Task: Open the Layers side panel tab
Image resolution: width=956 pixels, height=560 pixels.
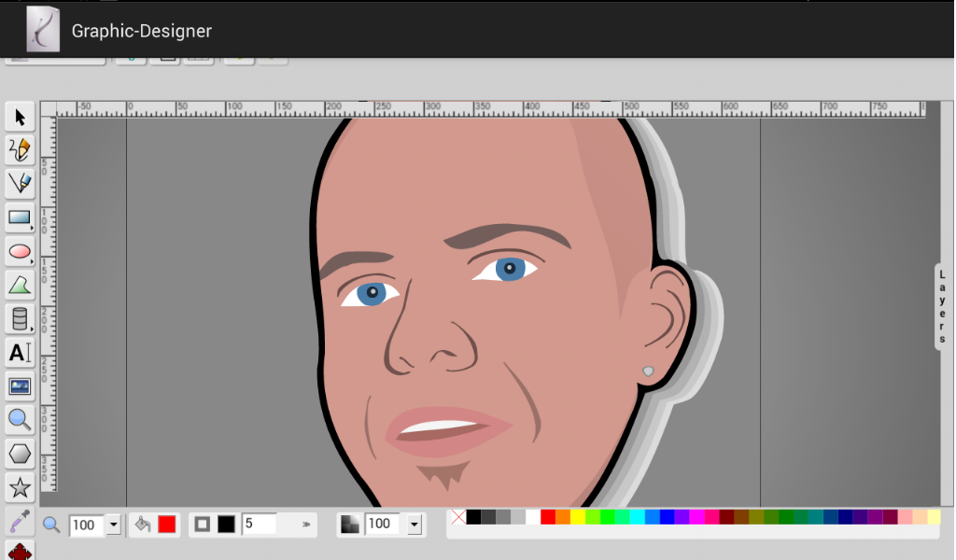Action: coord(943,307)
